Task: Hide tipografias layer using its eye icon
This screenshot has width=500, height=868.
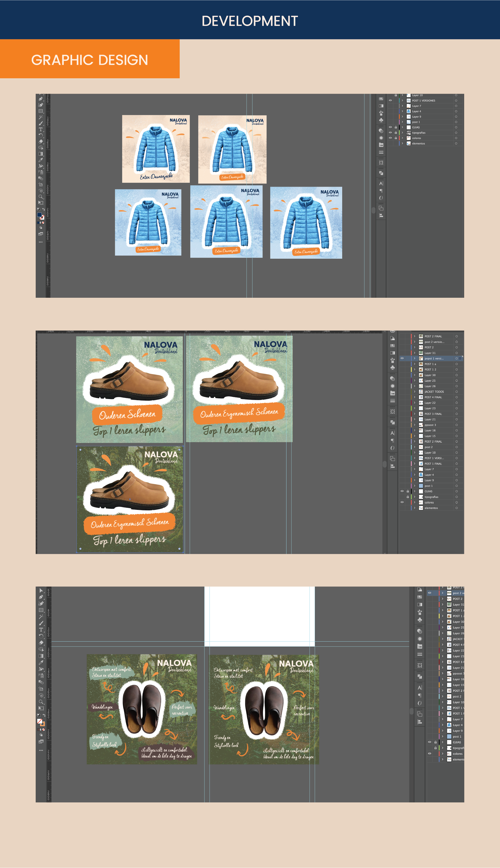Action: pyautogui.click(x=390, y=132)
